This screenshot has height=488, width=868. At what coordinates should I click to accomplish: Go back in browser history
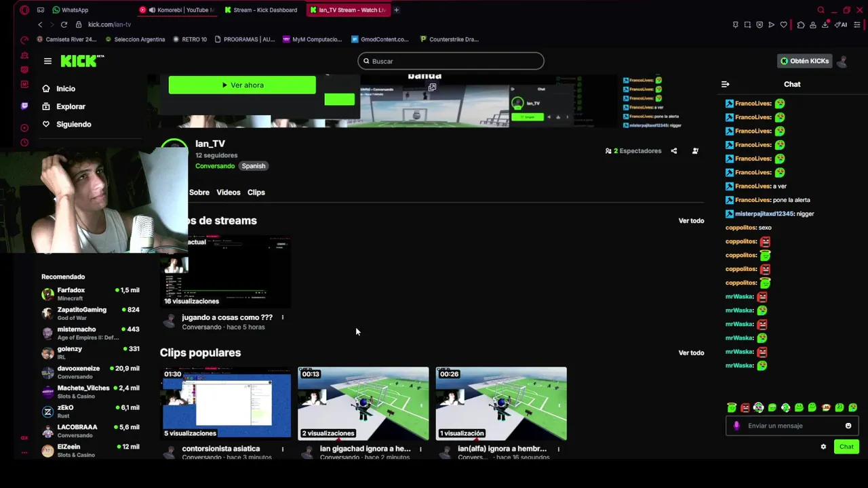pyautogui.click(x=40, y=24)
